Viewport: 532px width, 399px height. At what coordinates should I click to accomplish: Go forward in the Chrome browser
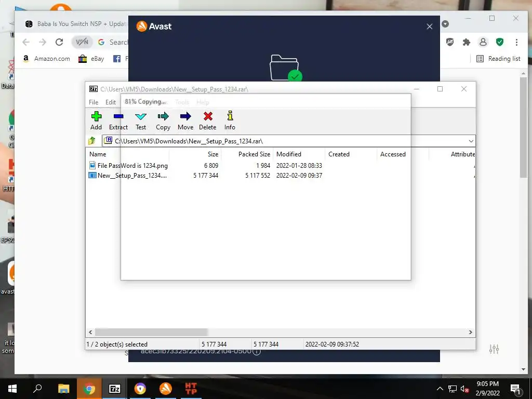[x=43, y=42]
